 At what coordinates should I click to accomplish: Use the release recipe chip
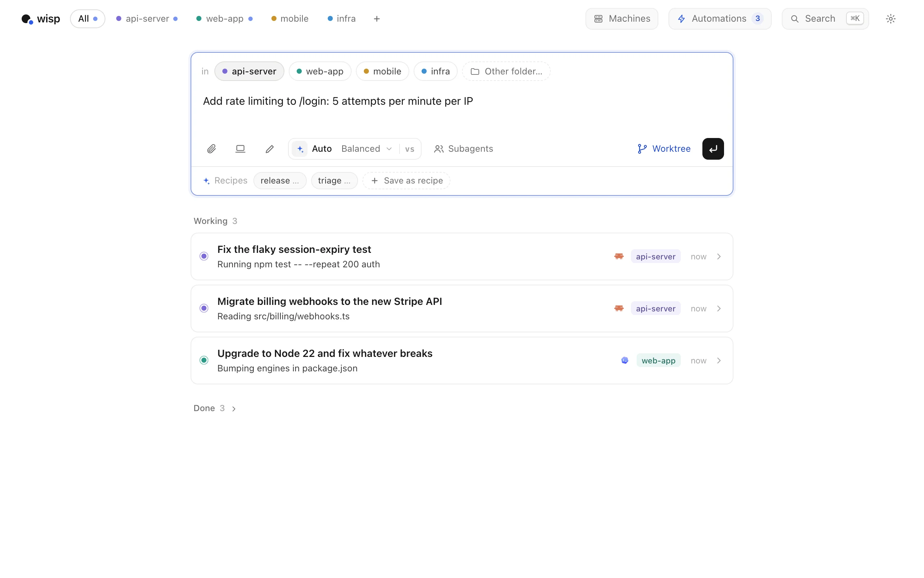280,180
